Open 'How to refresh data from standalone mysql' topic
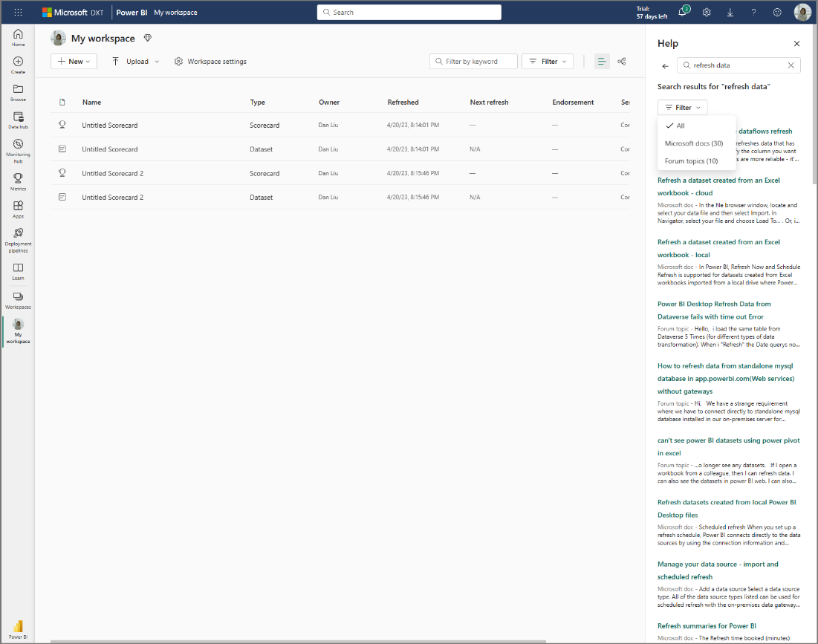This screenshot has width=818, height=644. tap(726, 379)
